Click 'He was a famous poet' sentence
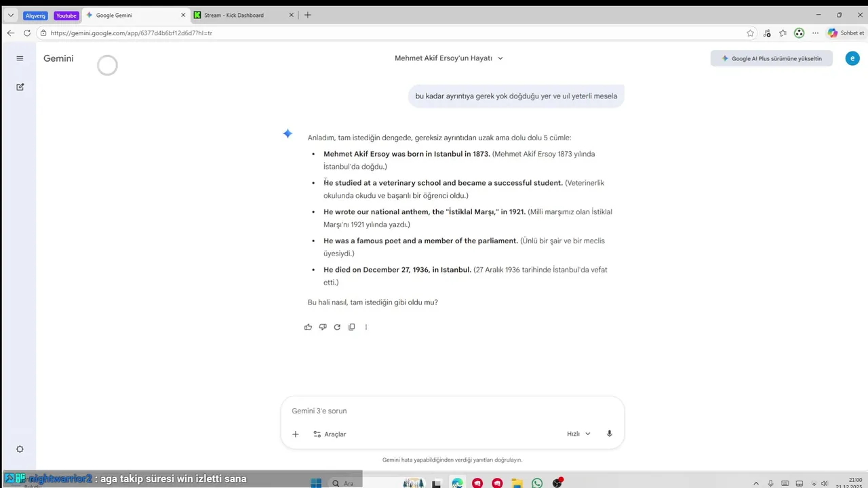Image resolution: width=868 pixels, height=488 pixels. [x=420, y=241]
